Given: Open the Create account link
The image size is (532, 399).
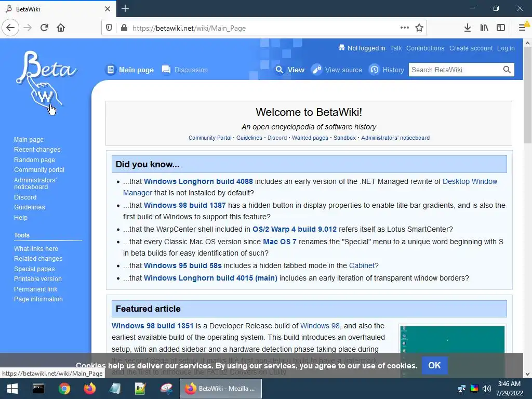Looking at the screenshot, I should [471, 48].
